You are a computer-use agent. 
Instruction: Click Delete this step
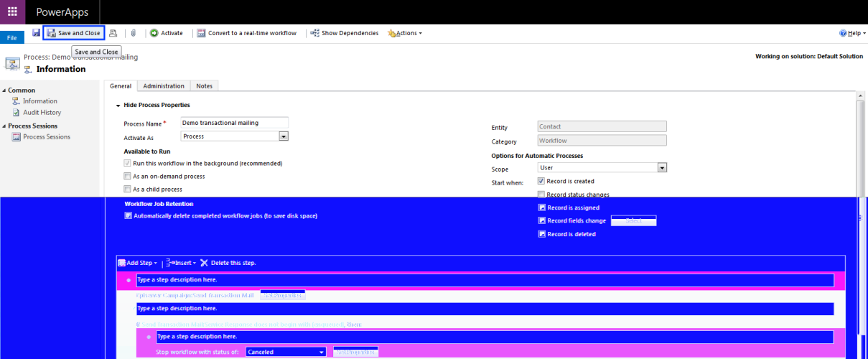coord(228,263)
